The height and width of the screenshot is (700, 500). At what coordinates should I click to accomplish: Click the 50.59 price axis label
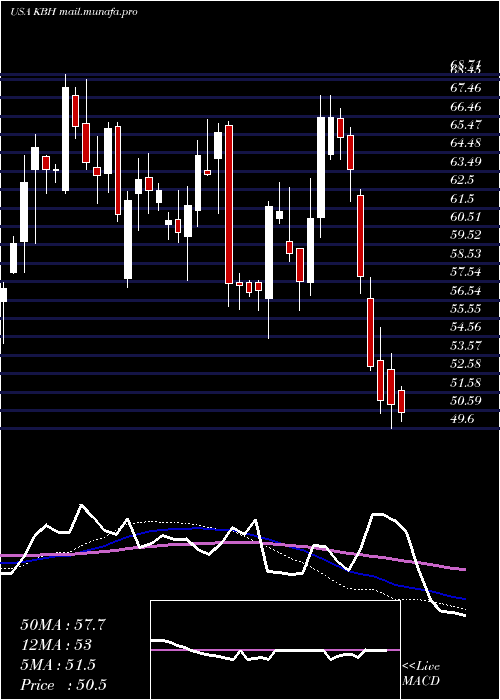coord(465,401)
